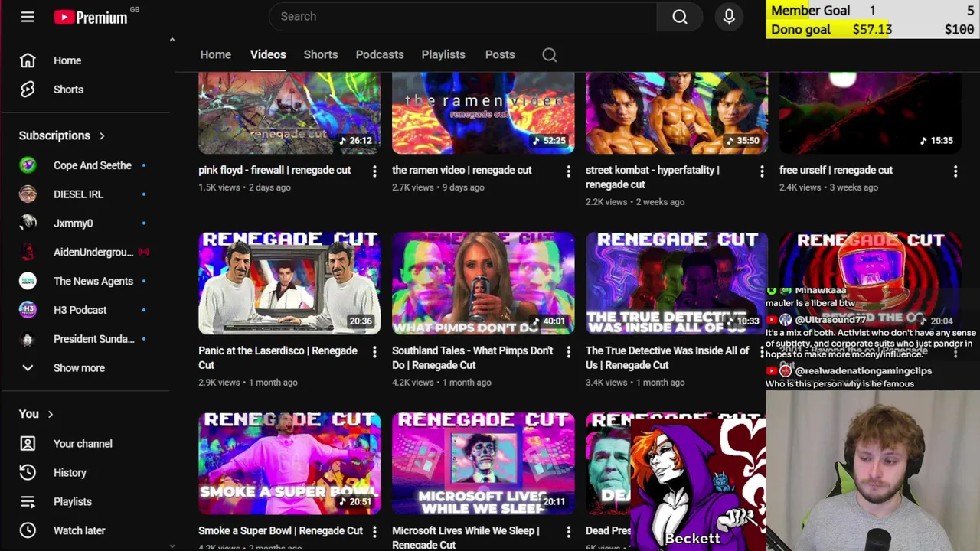Screen dimensions: 980x551
Task: Switch to Playlists tab
Action: pos(443,55)
